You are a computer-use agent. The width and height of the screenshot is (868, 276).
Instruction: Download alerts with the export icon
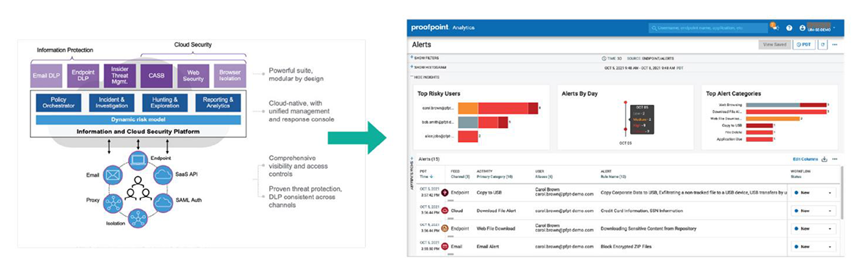(825, 159)
